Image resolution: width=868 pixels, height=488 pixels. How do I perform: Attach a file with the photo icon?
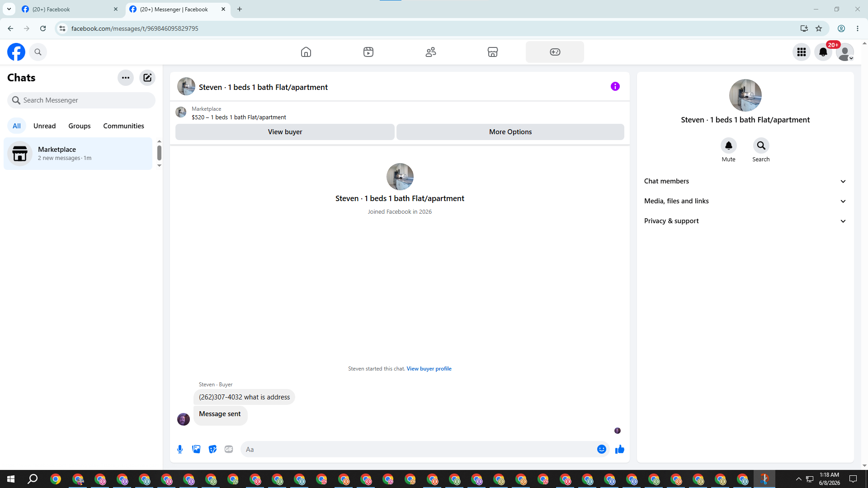(x=196, y=449)
